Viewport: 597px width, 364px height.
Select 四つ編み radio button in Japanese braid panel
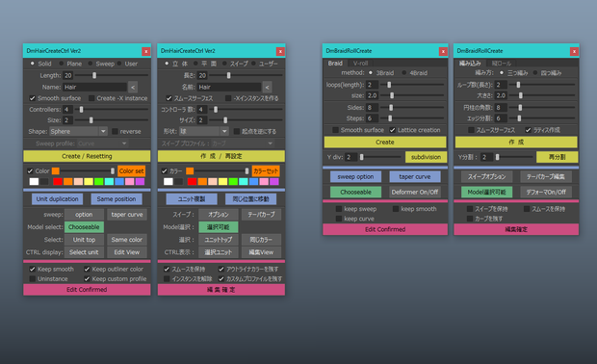pos(535,73)
